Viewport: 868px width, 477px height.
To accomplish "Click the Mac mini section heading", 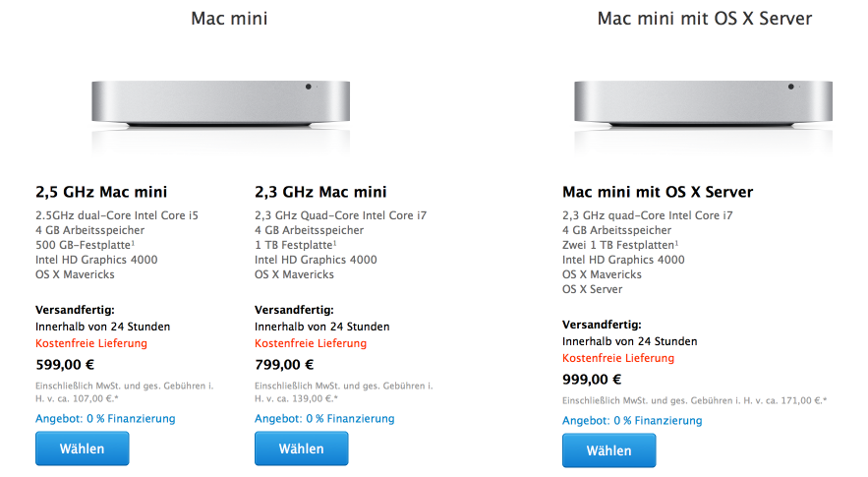I will [x=229, y=19].
